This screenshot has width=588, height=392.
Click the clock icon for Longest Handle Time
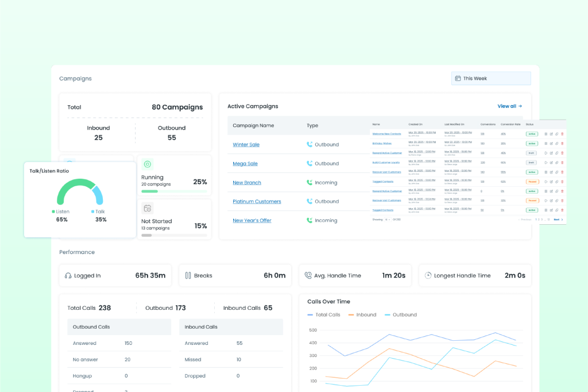pos(428,276)
